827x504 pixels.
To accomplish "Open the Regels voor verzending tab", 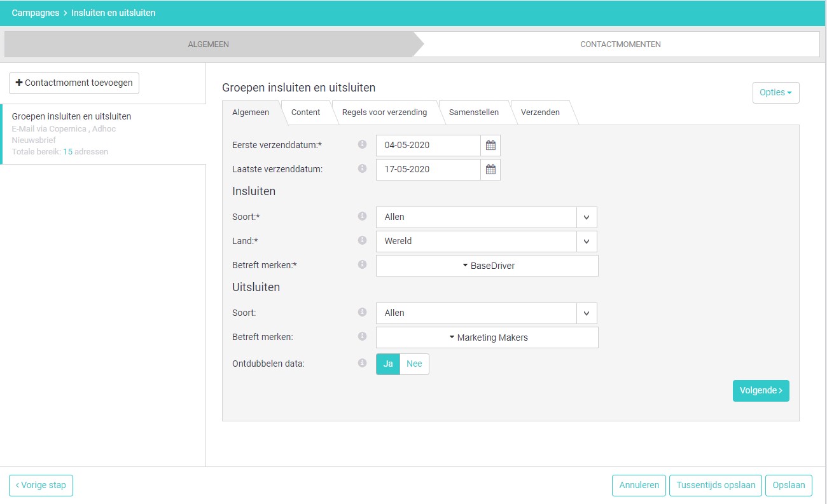I will [x=384, y=112].
